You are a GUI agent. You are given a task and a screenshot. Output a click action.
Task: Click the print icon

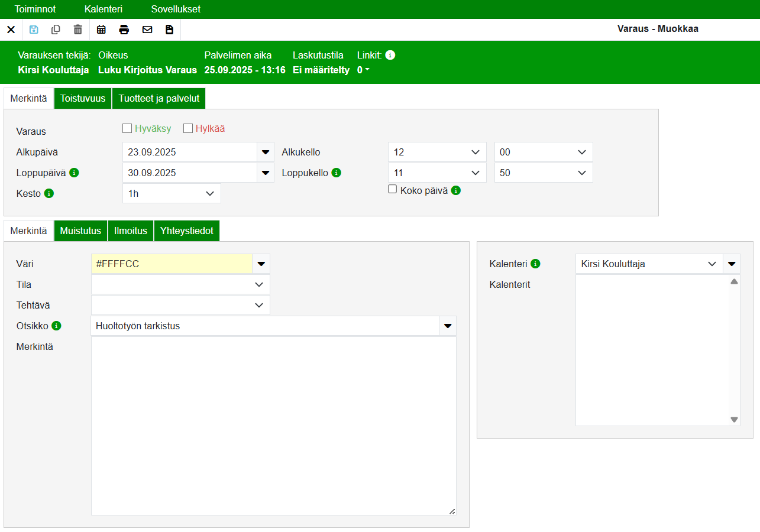coord(124,30)
